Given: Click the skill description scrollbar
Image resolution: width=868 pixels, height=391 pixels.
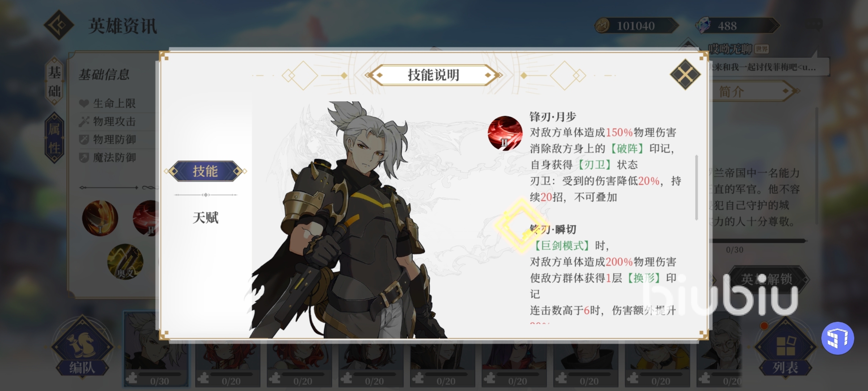Looking at the screenshot, I should pyautogui.click(x=697, y=188).
